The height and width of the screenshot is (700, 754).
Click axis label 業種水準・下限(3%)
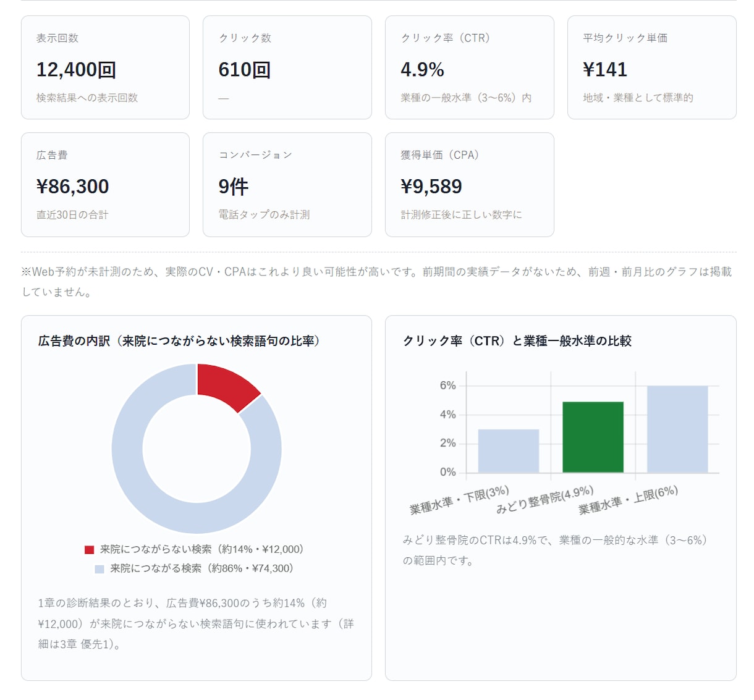click(459, 500)
